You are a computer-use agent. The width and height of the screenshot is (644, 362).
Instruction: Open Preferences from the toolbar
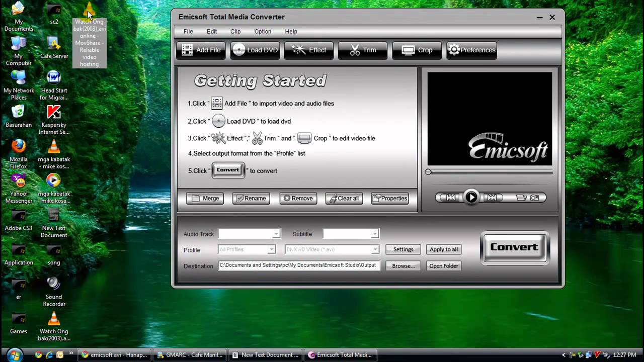pyautogui.click(x=471, y=50)
